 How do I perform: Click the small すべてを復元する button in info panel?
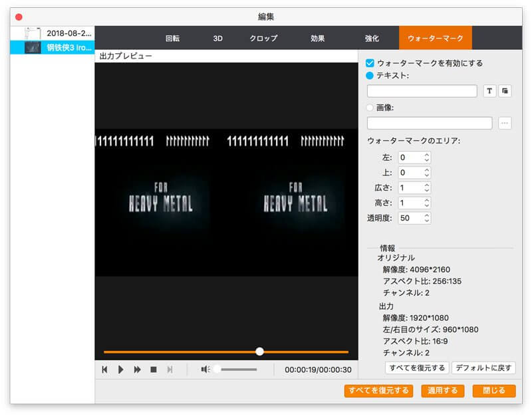pyautogui.click(x=417, y=368)
